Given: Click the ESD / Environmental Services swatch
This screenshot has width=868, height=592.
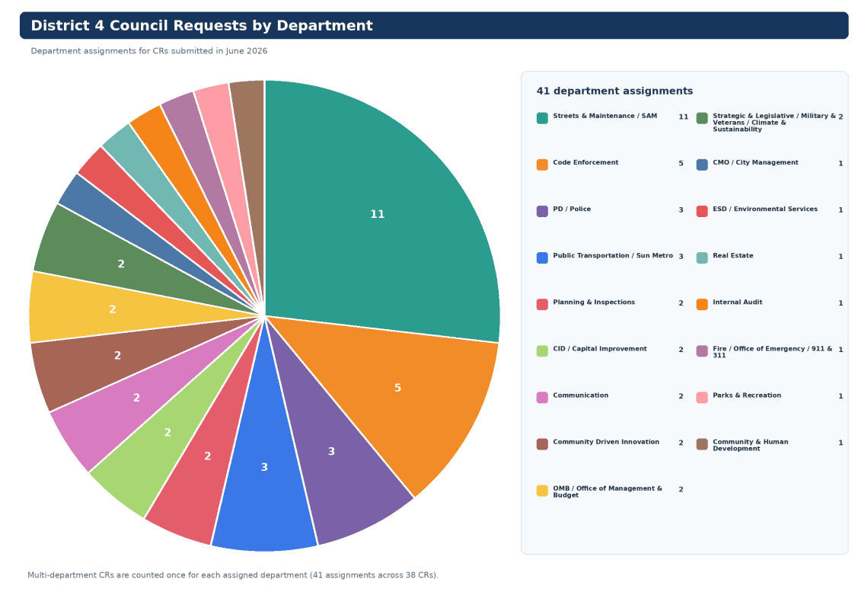Looking at the screenshot, I should tap(702, 211).
